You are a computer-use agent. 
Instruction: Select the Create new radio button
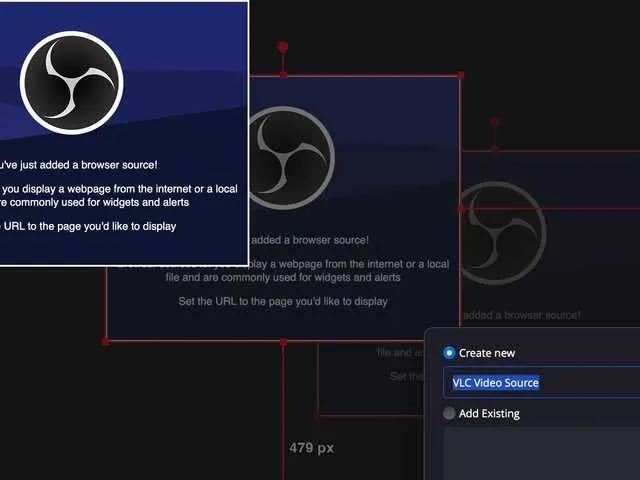[449, 353]
